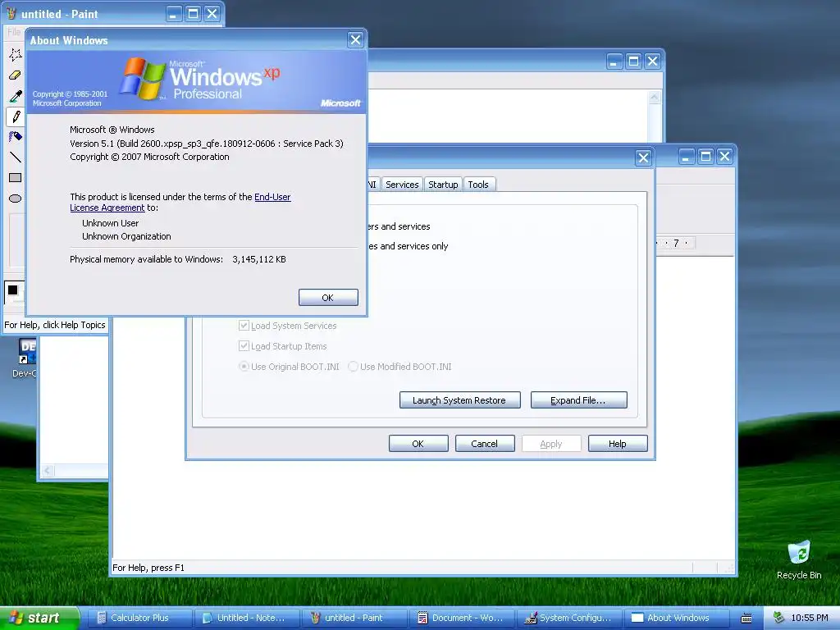Click the About Windows taskbar button

click(x=676, y=618)
